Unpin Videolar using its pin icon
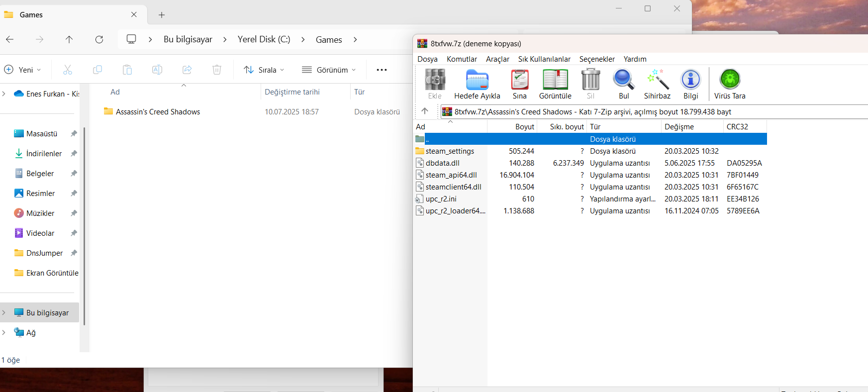This screenshot has height=392, width=868. [x=74, y=233]
